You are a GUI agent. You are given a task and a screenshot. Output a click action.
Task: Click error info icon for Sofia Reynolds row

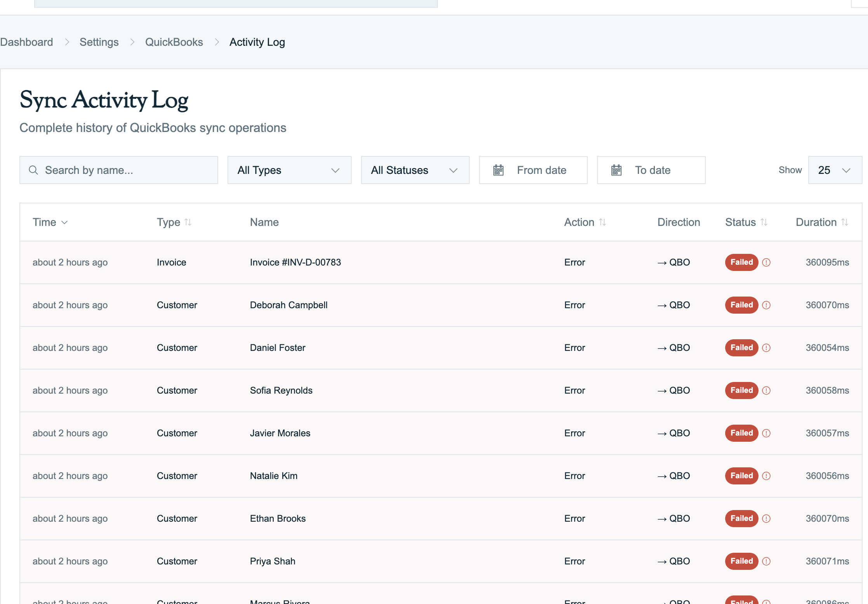(766, 391)
